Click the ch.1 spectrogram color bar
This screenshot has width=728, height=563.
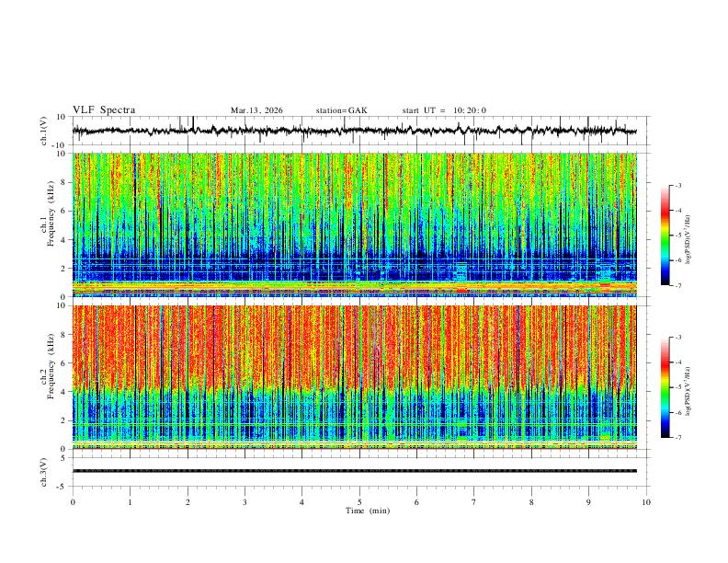tap(665, 236)
